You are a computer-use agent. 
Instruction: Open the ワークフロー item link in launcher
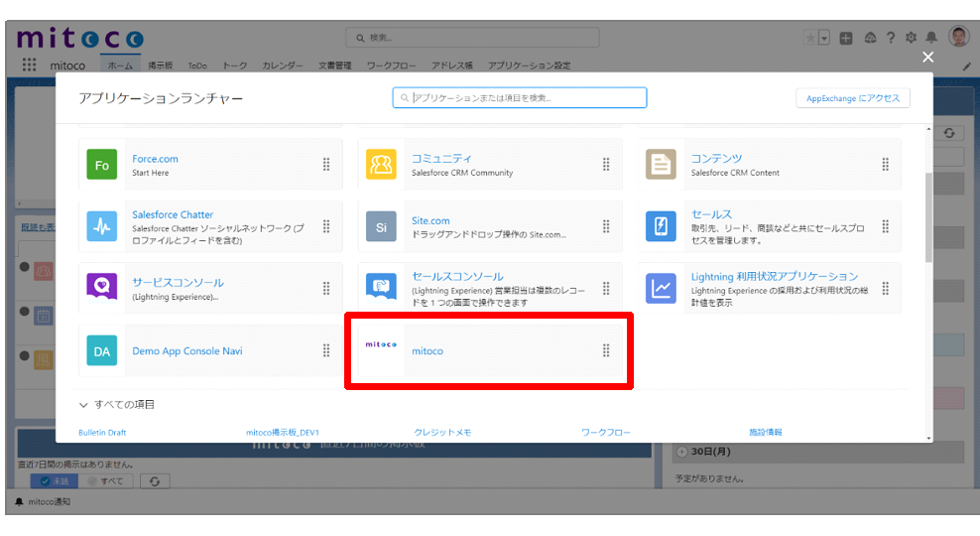coord(606,432)
